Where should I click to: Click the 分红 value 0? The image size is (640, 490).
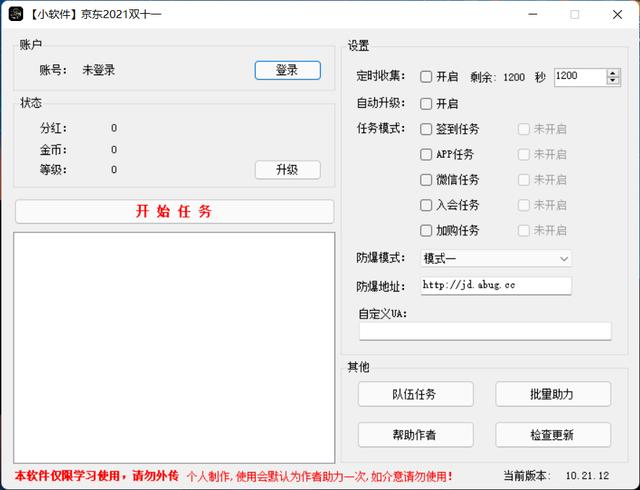[x=114, y=128]
